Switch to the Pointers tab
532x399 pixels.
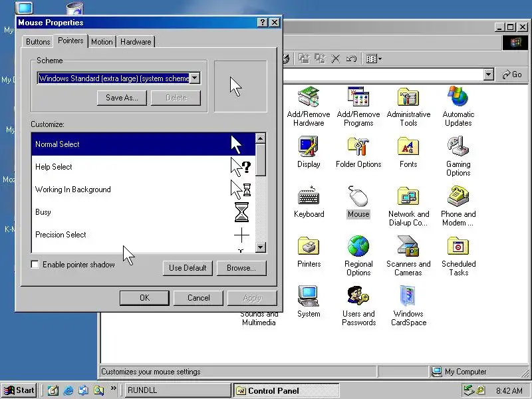[x=70, y=41]
